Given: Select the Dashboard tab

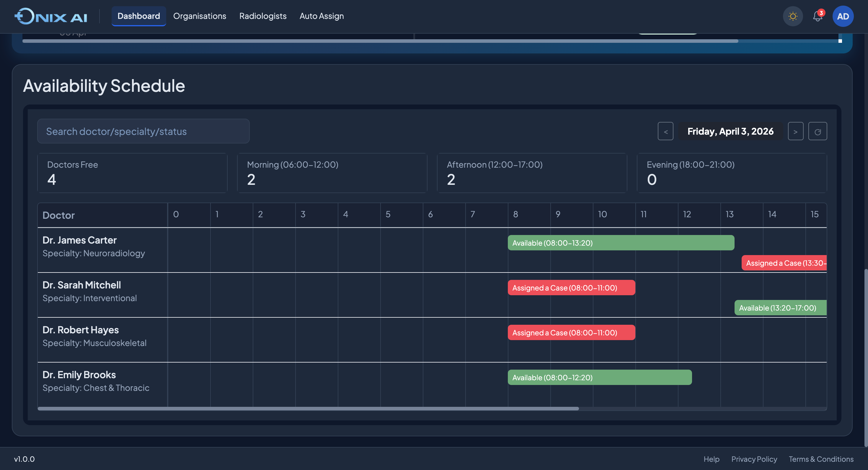Looking at the screenshot, I should click(x=138, y=16).
